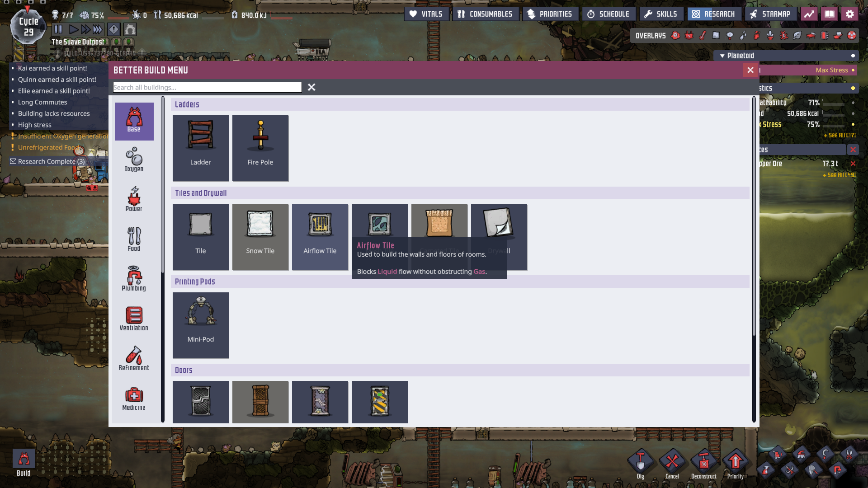Open the colony reports chart icon
Image resolution: width=868 pixels, height=488 pixels.
(x=809, y=14)
